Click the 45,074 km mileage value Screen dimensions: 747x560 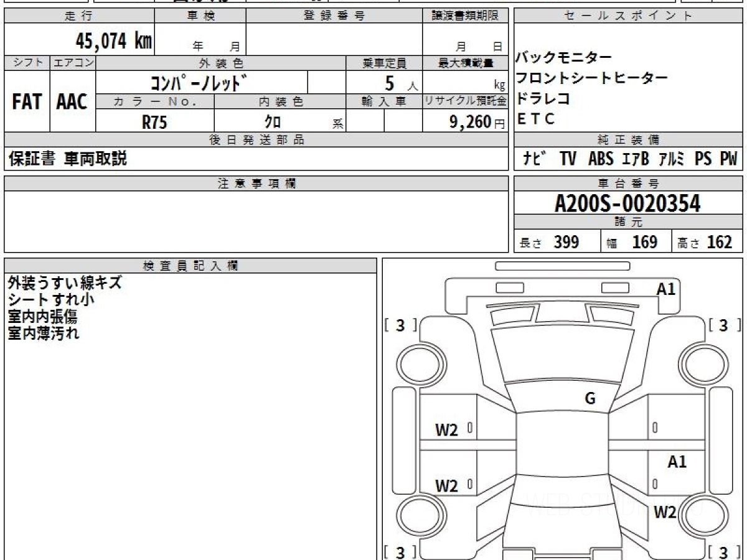coord(113,41)
